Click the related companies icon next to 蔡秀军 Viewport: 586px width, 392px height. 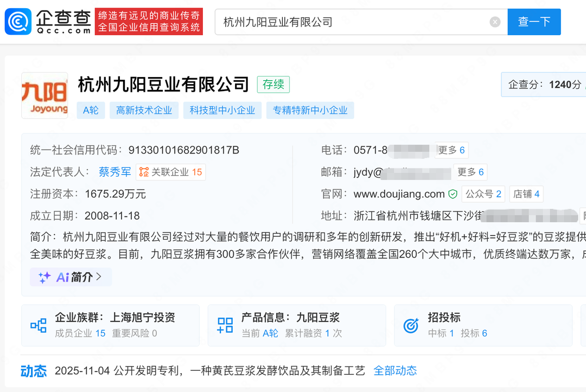point(144,172)
